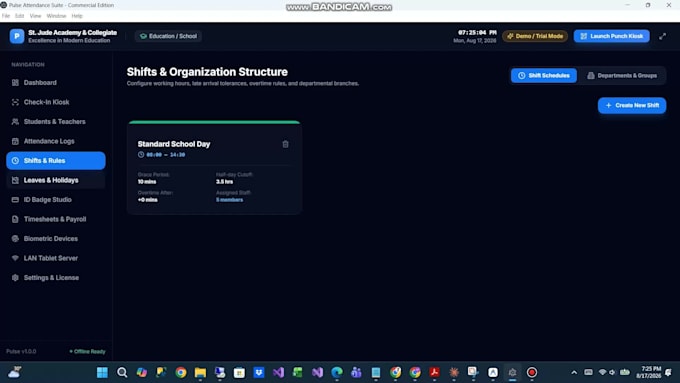Viewport: 680px width, 383px height.
Task: Open the File menu
Action: click(6, 16)
